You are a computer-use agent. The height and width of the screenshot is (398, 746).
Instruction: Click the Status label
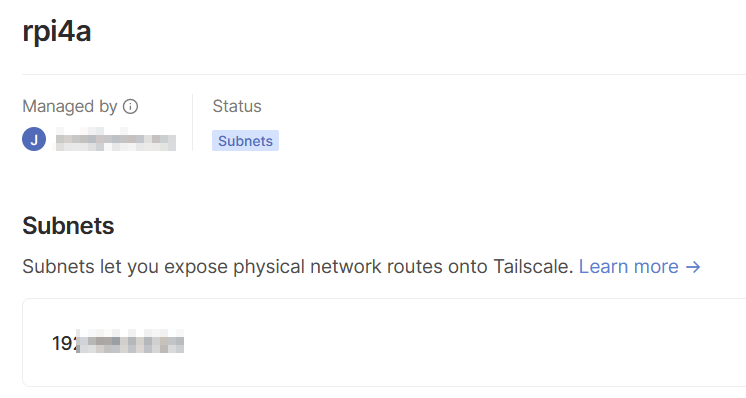[237, 106]
